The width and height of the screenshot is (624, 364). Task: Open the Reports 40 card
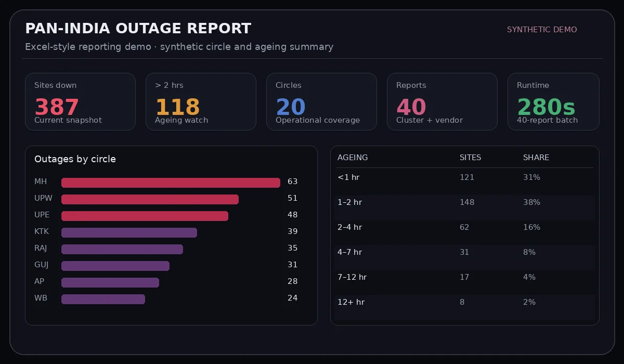(x=442, y=101)
